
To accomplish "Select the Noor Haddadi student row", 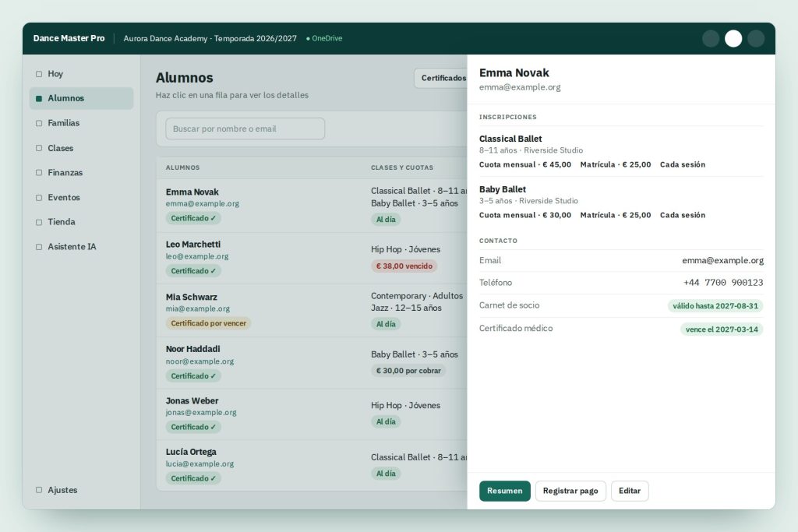I will pyautogui.click(x=312, y=363).
